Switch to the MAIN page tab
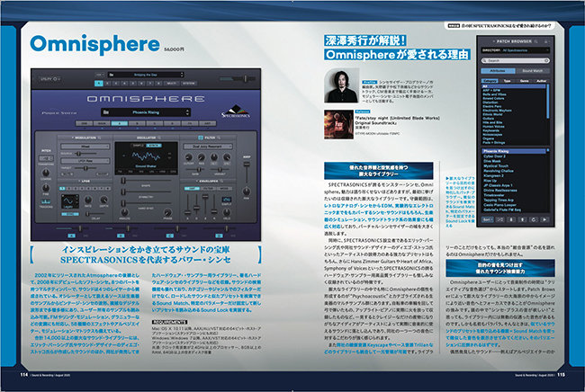 102,123
